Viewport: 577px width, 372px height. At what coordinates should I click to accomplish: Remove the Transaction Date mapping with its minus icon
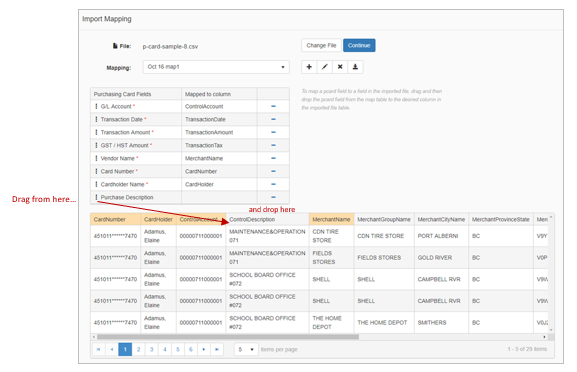(273, 119)
